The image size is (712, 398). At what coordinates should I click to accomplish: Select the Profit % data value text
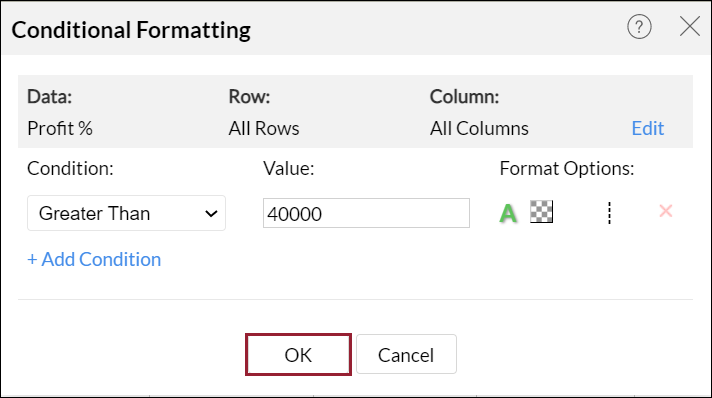pyautogui.click(x=60, y=129)
